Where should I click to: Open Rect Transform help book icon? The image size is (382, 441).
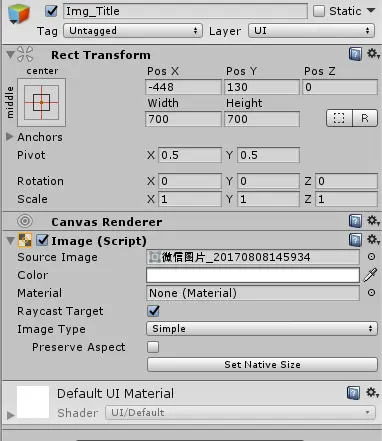355,54
